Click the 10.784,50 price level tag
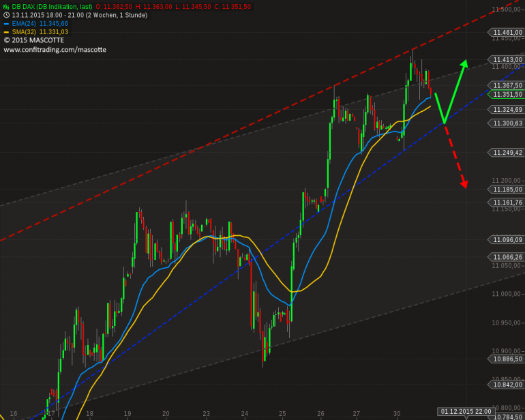 507,417
